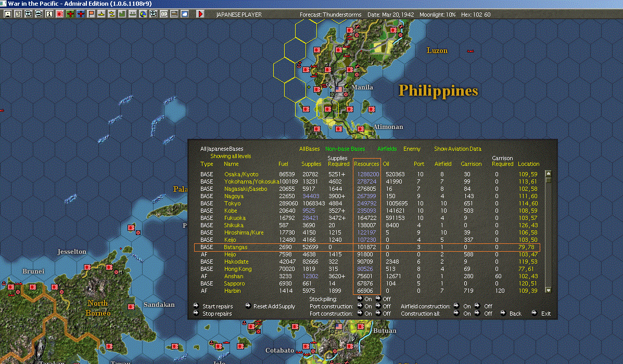The width and height of the screenshot is (623, 364).
Task: Set Port construction to On
Action: click(360, 306)
